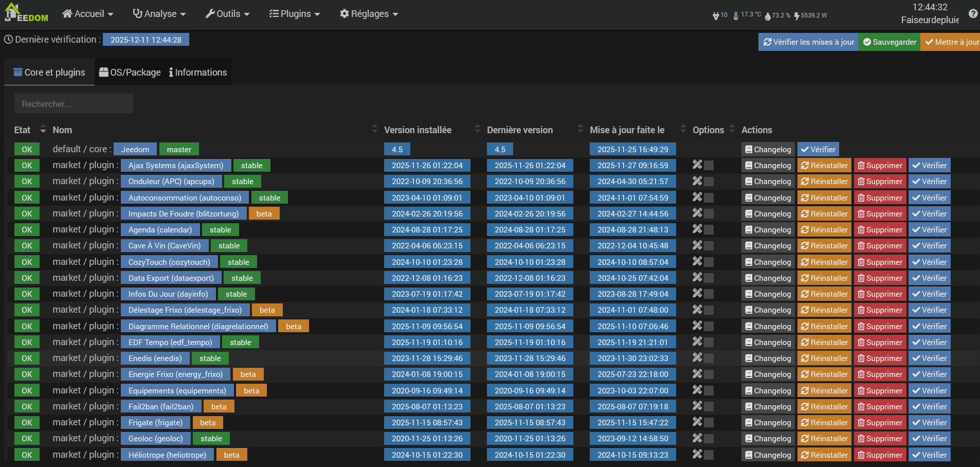980x467 pixels.
Task: Toggle the options checkbox for Ajax Systems
Action: [709, 166]
